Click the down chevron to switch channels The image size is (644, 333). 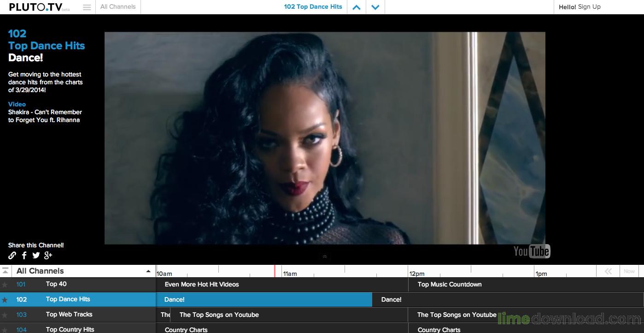(375, 7)
